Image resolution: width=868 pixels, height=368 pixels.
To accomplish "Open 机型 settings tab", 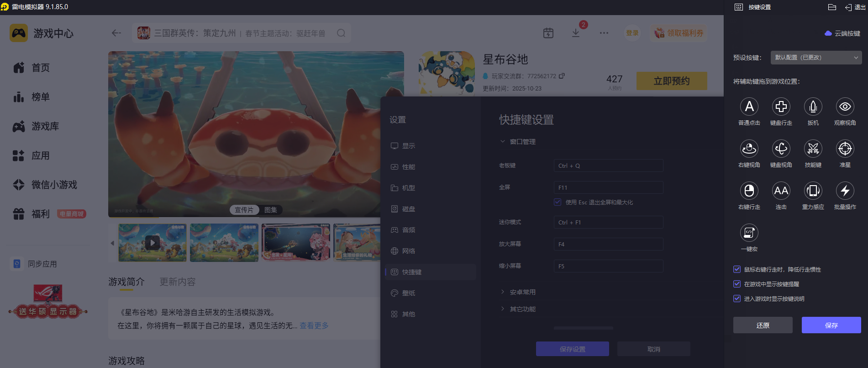I will (431, 188).
